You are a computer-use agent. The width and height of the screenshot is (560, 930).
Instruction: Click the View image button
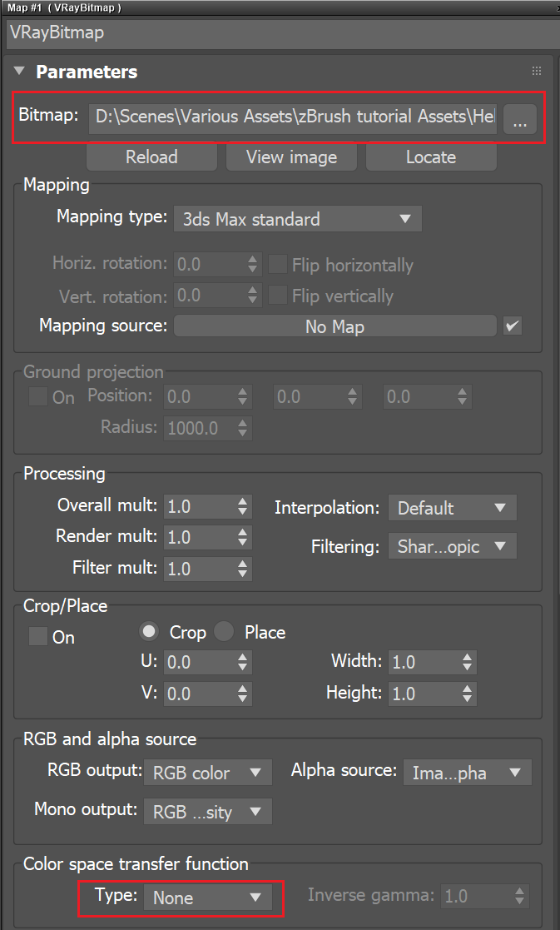[x=291, y=157]
